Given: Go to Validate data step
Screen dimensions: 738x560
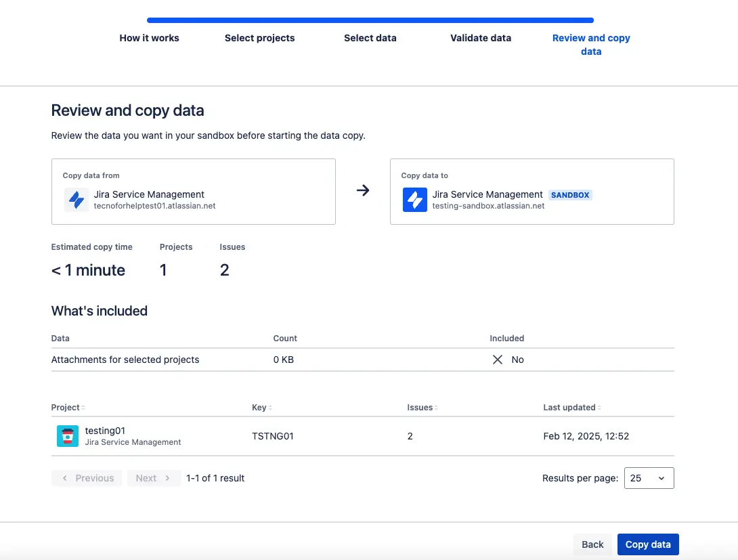Looking at the screenshot, I should [481, 38].
